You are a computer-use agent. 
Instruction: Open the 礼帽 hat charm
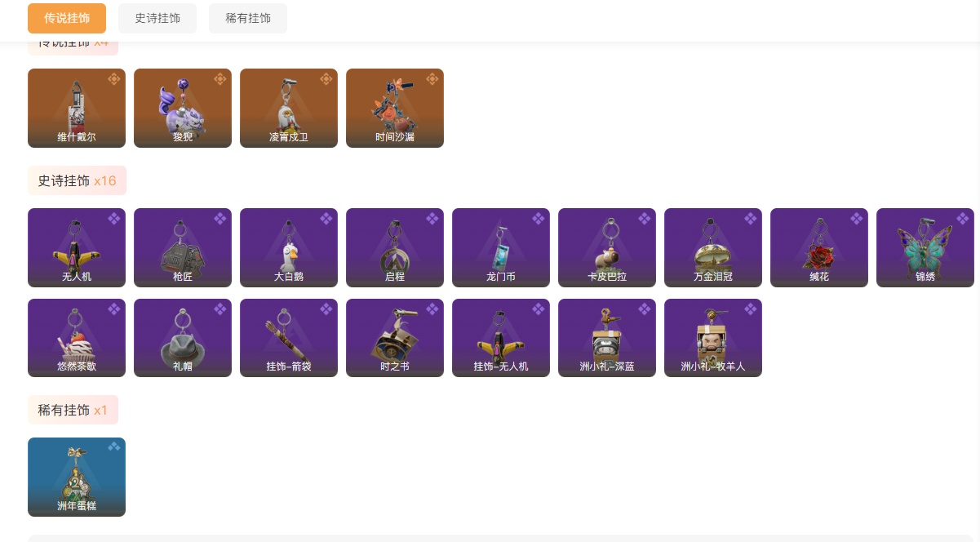(183, 338)
